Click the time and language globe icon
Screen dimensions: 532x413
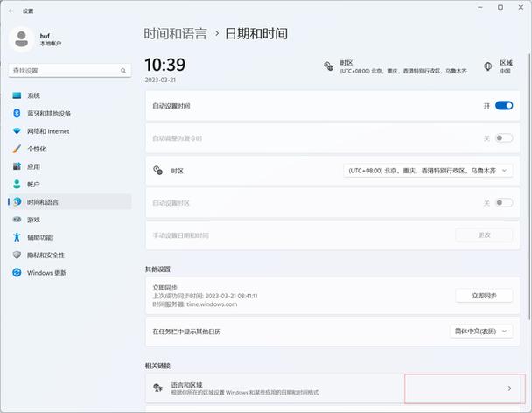(17, 202)
